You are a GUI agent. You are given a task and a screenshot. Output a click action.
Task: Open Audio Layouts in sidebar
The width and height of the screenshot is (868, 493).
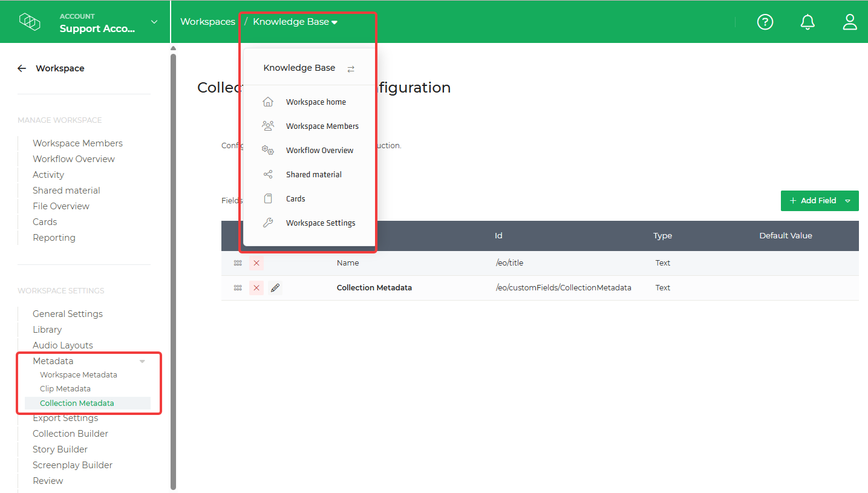click(63, 345)
